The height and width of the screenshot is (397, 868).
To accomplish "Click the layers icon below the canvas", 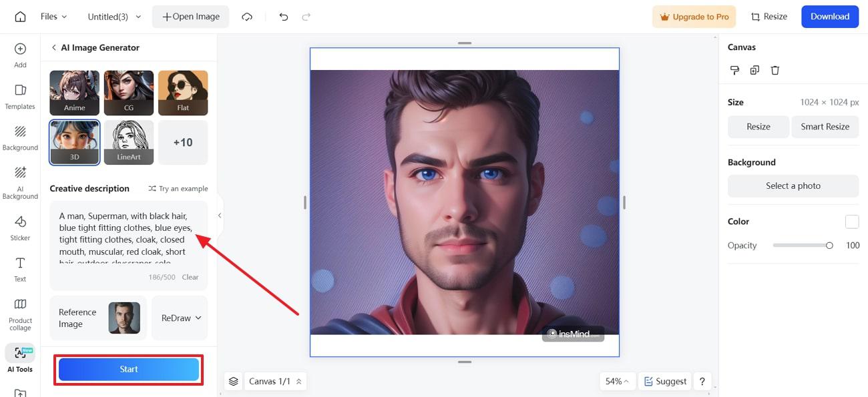I will pyautogui.click(x=233, y=382).
